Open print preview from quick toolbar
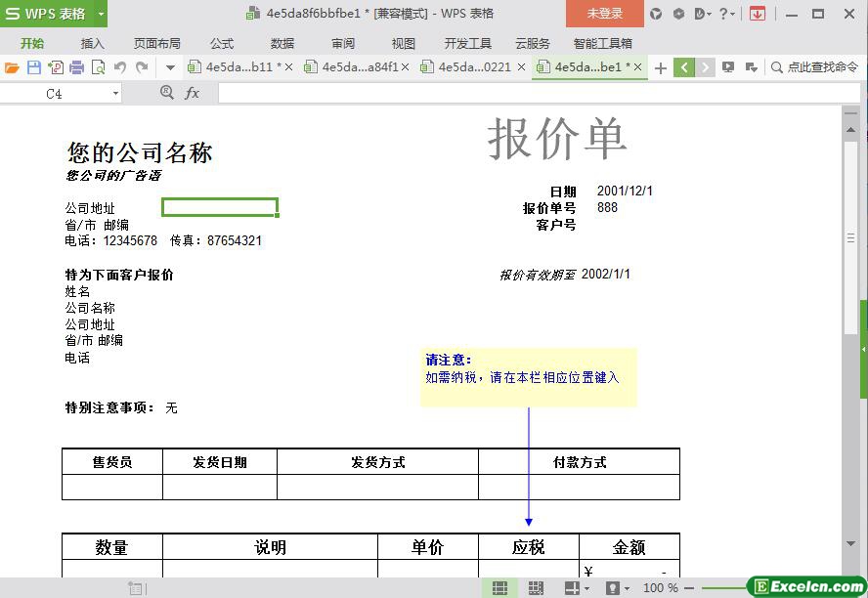868x598 pixels. pyautogui.click(x=99, y=67)
